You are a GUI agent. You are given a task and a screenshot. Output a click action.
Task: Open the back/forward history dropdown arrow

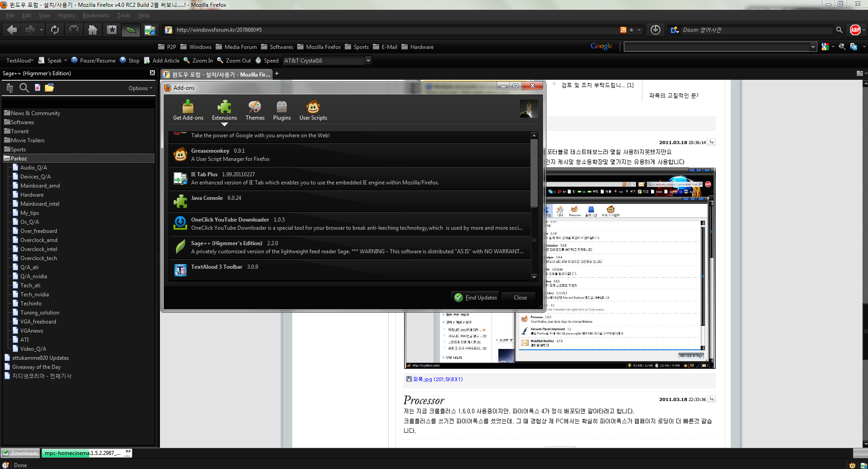42,30
